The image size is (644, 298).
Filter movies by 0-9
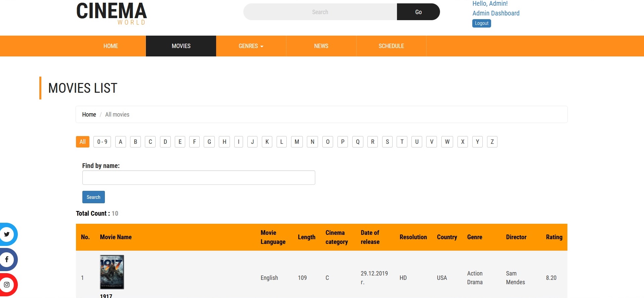[102, 142]
